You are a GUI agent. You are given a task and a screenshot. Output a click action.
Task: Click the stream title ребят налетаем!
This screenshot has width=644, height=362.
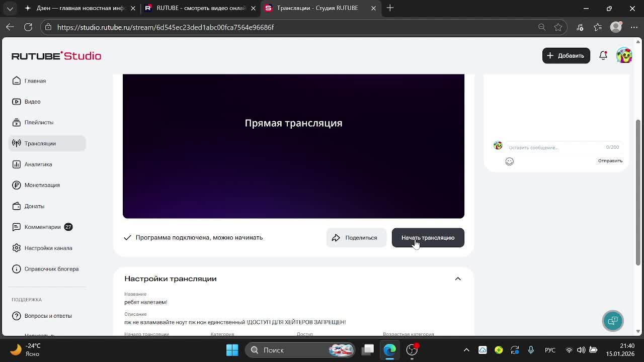pyautogui.click(x=146, y=302)
